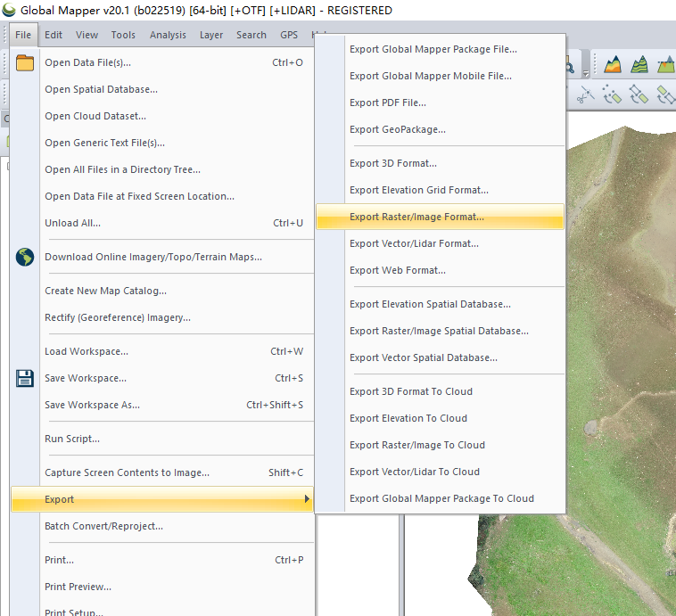
Task: Open the GPS menu
Action: [x=289, y=35]
